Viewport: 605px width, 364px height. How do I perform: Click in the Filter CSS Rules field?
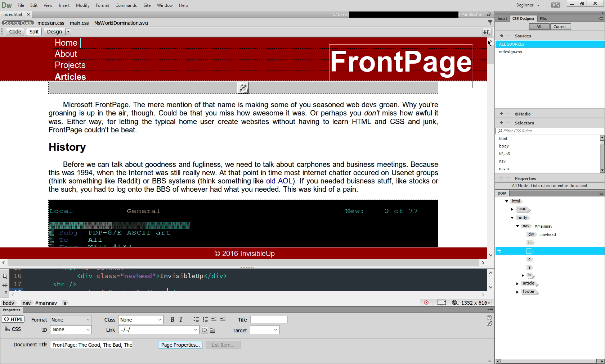coord(550,131)
